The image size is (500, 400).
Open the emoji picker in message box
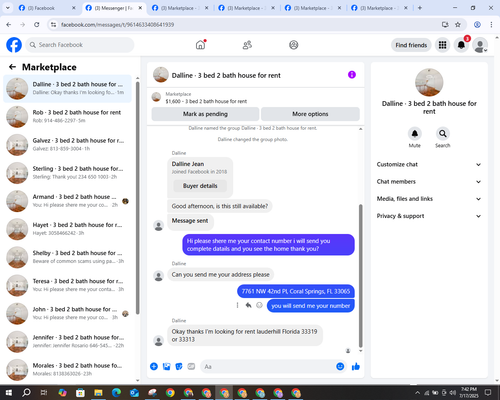pos(340,367)
